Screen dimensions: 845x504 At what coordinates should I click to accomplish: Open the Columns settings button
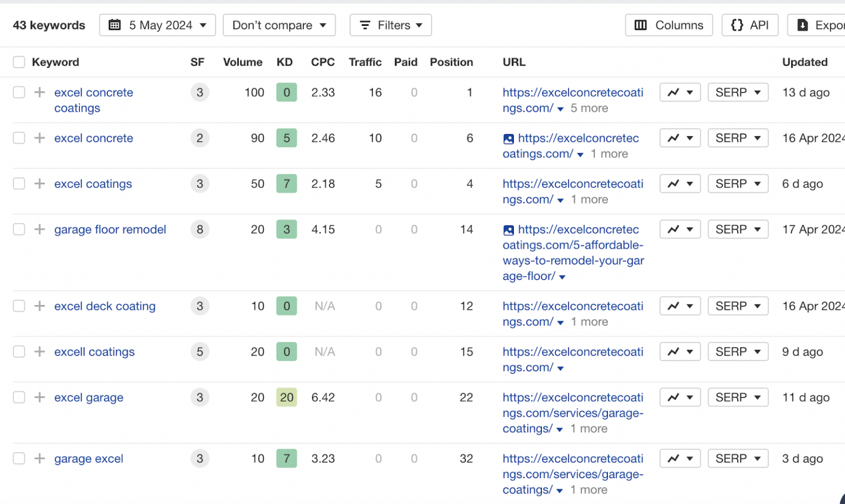pos(668,25)
